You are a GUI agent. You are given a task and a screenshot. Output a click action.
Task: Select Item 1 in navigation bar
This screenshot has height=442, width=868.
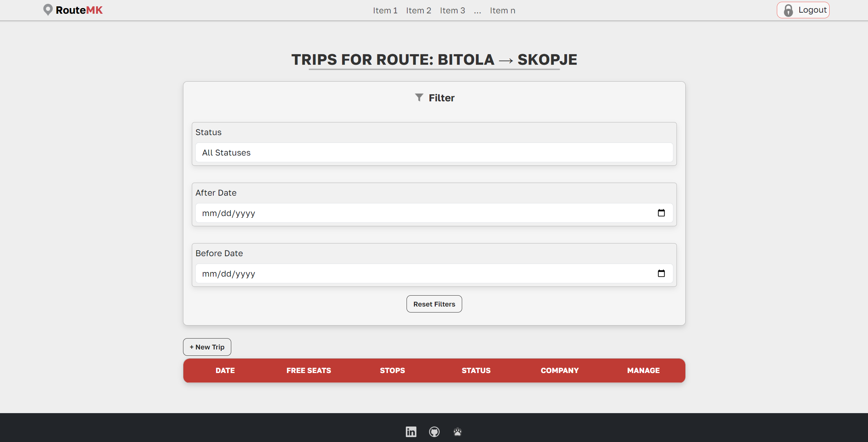pyautogui.click(x=385, y=11)
